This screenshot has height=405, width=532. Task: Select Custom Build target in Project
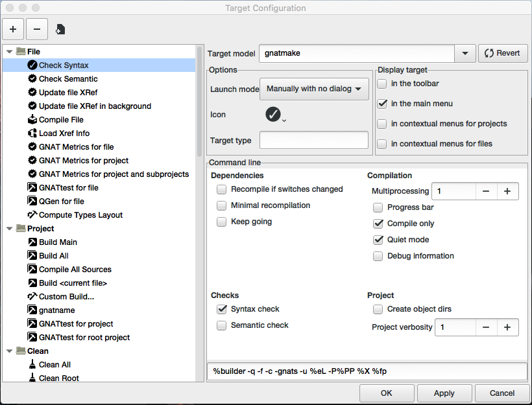tap(66, 297)
